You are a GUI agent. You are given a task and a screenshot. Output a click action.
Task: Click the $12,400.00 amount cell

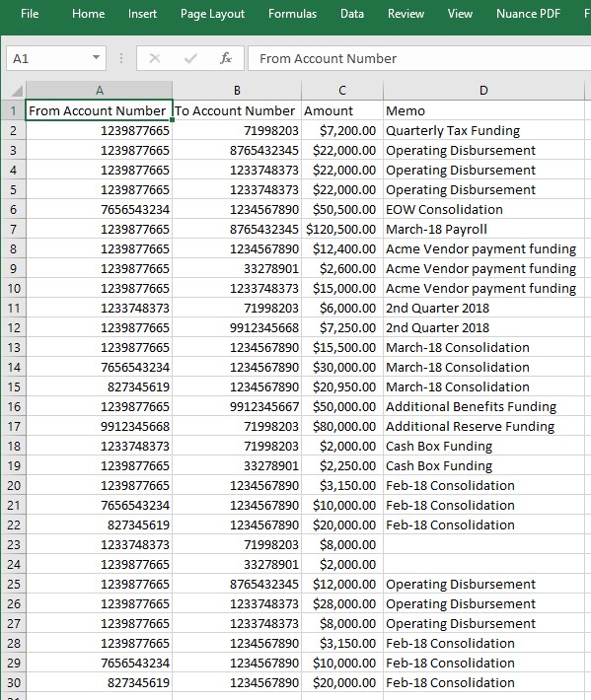click(342, 248)
